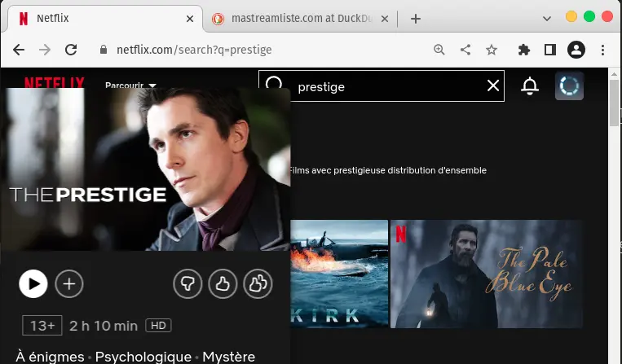Add The Prestige to My List
This screenshot has height=364, width=622.
click(69, 283)
